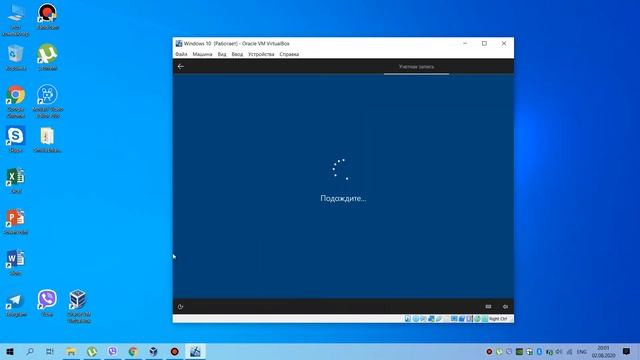
Task: Open the Файл menu in VirtualBox
Action: pyautogui.click(x=181, y=54)
